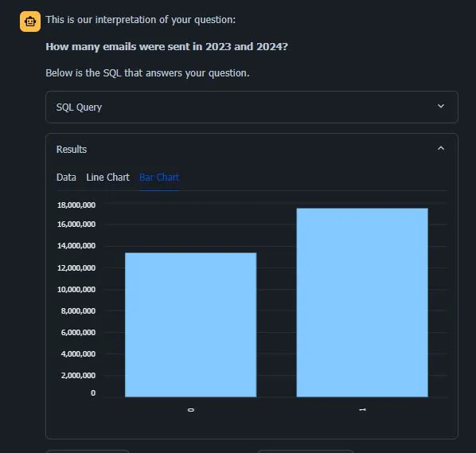Expand the SQL Query chevron arrow
The width and height of the screenshot is (476, 453).
[x=441, y=106]
